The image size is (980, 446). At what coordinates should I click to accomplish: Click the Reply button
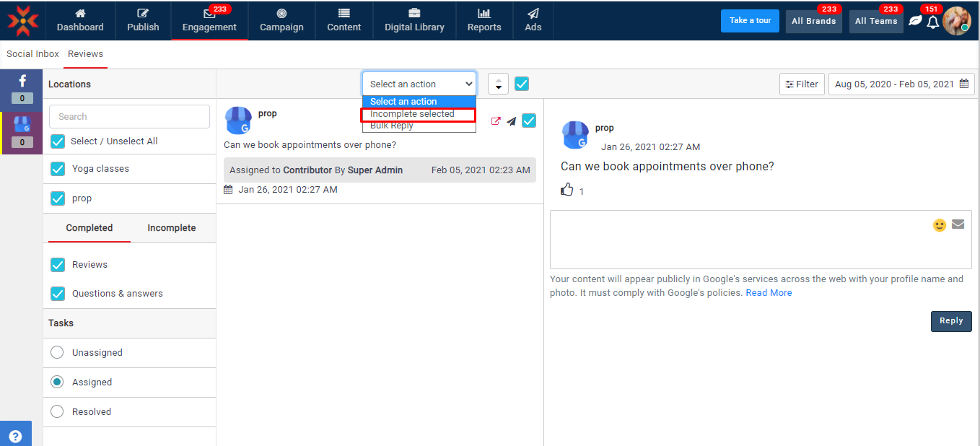tap(950, 321)
